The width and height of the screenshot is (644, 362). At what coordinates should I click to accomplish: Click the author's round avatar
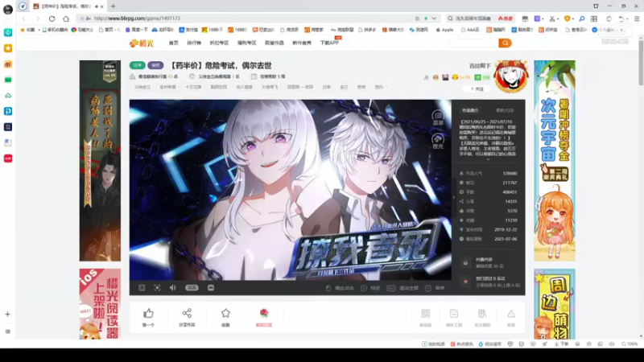point(511,76)
